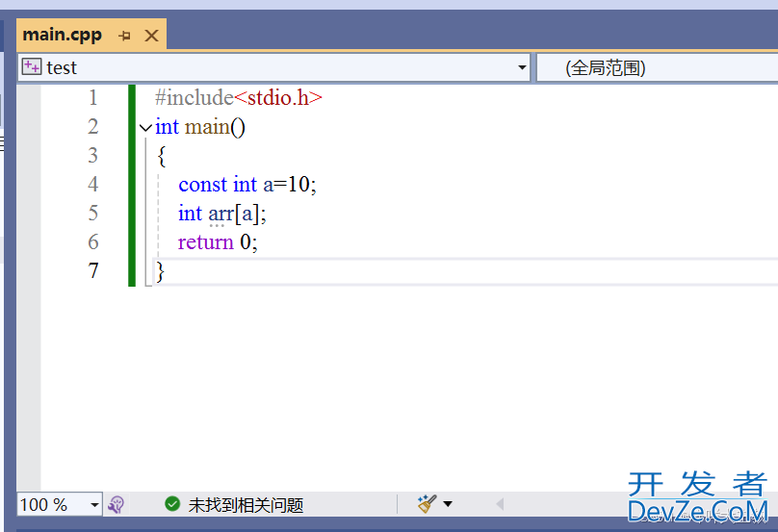Click the test project icon
This screenshot has width=778, height=532.
pyautogui.click(x=32, y=67)
